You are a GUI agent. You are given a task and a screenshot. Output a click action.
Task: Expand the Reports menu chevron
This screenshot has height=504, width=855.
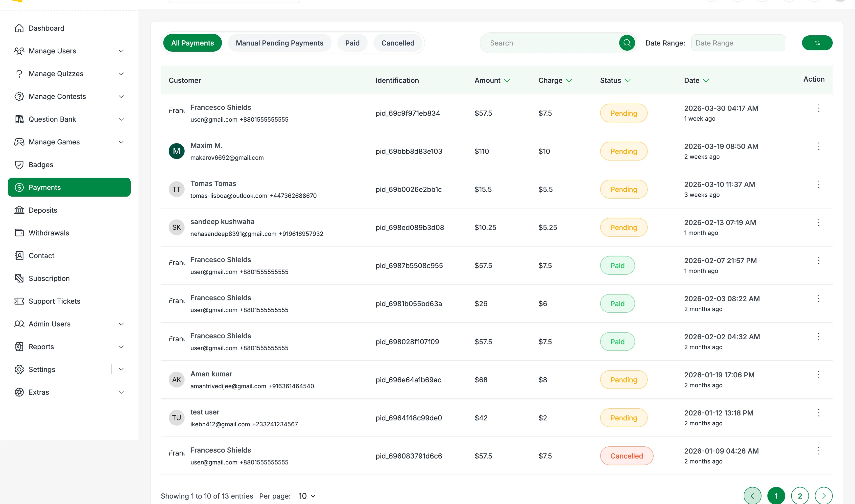121,347
